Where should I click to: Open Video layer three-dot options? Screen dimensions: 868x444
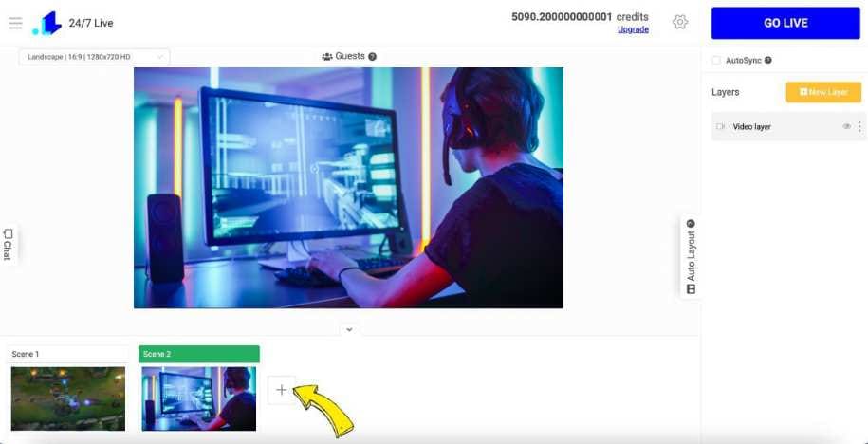pyautogui.click(x=859, y=127)
